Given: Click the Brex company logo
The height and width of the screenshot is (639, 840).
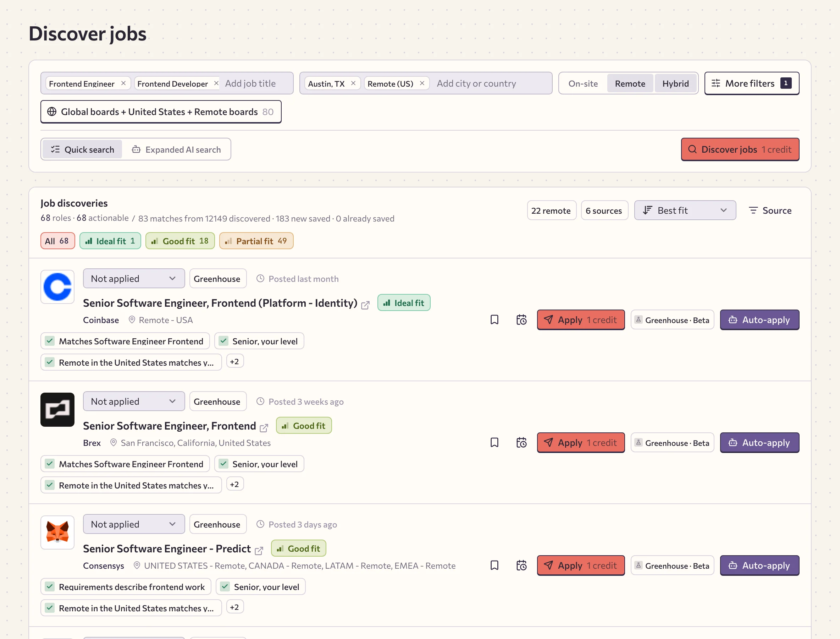Looking at the screenshot, I should [x=57, y=410].
